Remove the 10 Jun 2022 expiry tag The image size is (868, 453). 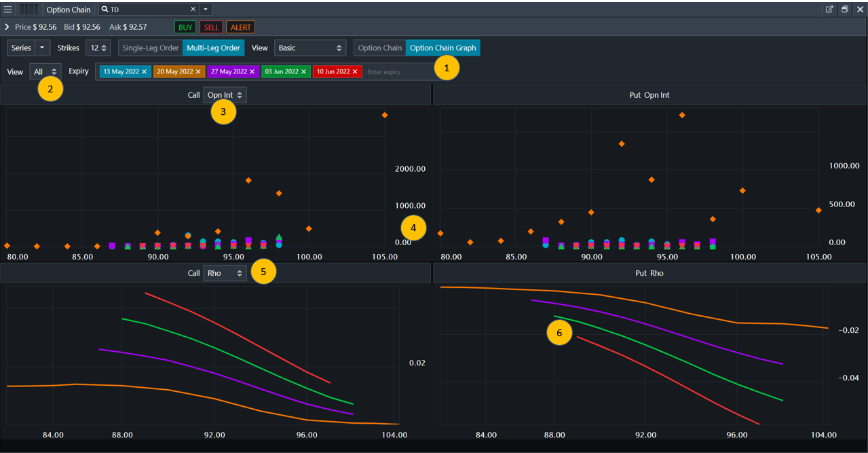[x=355, y=71]
